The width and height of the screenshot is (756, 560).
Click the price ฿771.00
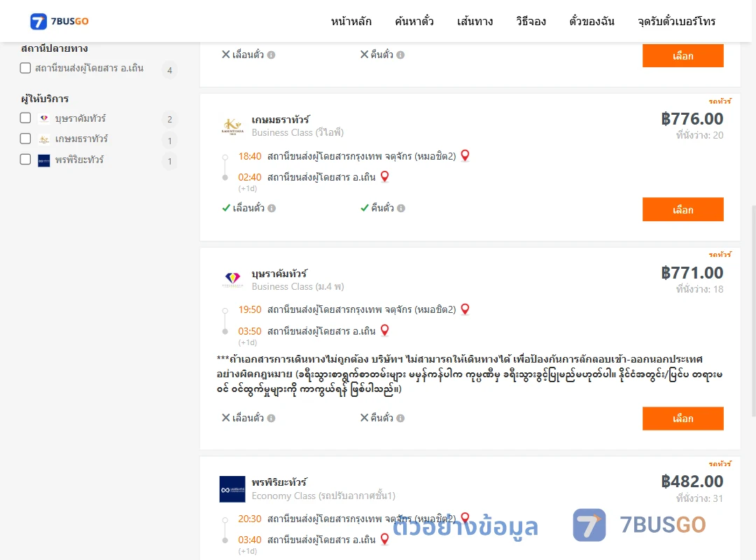tap(692, 272)
